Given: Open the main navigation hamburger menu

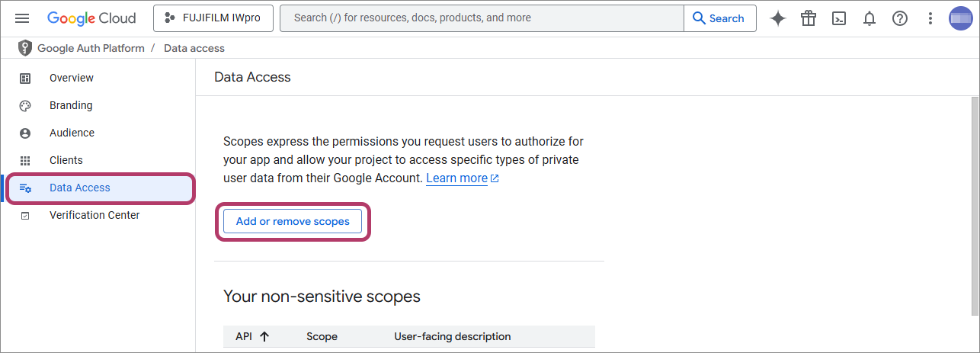Looking at the screenshot, I should coord(22,18).
